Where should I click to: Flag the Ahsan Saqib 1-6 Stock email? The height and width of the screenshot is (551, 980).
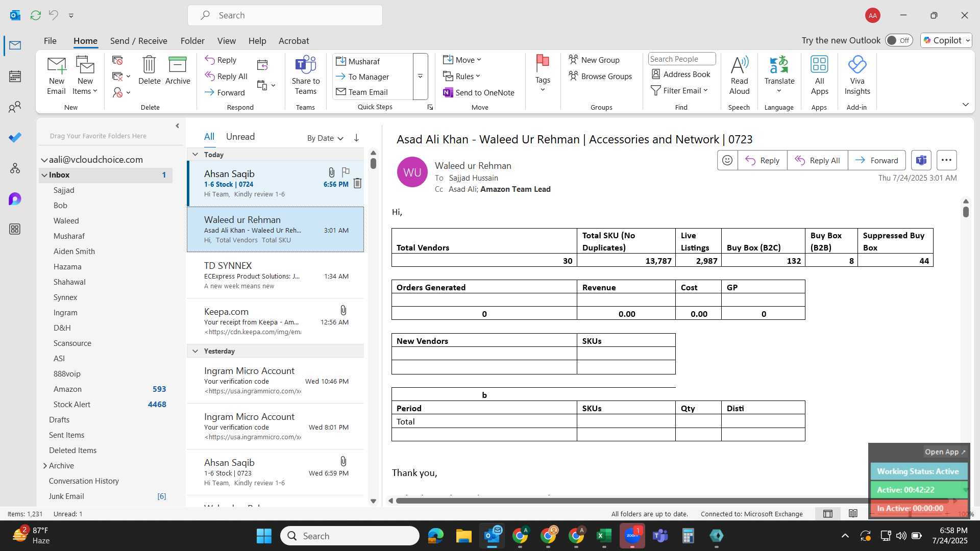[x=346, y=171]
